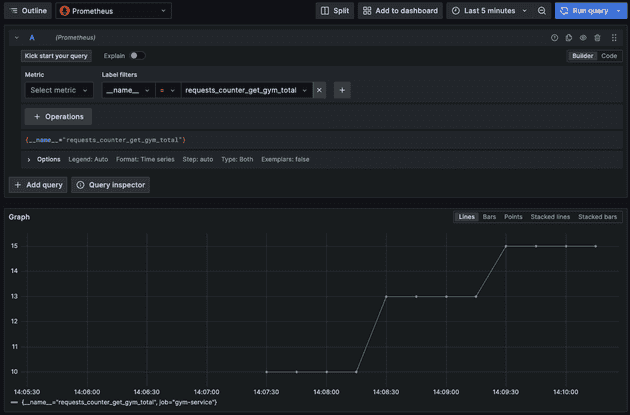
Task: Click the zoom out time range icon
Action: 542,11
